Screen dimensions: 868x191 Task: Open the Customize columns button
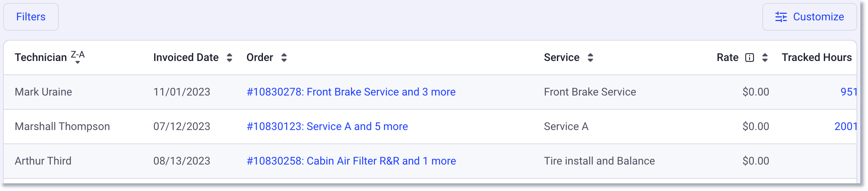point(810,17)
